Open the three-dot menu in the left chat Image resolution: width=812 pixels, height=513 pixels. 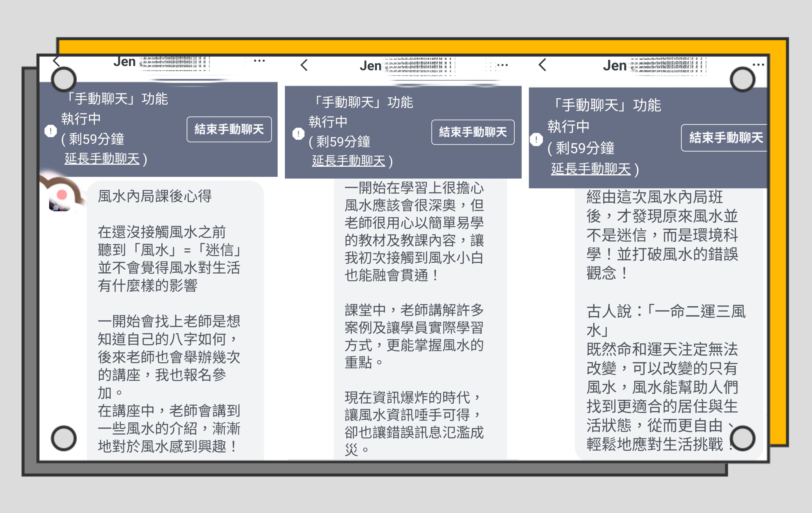click(259, 61)
